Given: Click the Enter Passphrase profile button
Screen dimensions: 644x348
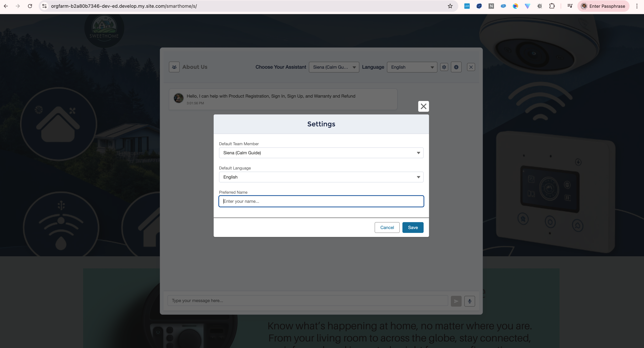Looking at the screenshot, I should tap(603, 6).
